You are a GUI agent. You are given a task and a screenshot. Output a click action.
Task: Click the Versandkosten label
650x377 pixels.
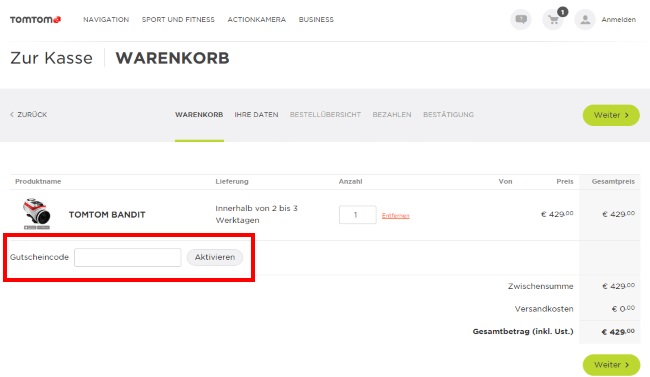tap(544, 309)
